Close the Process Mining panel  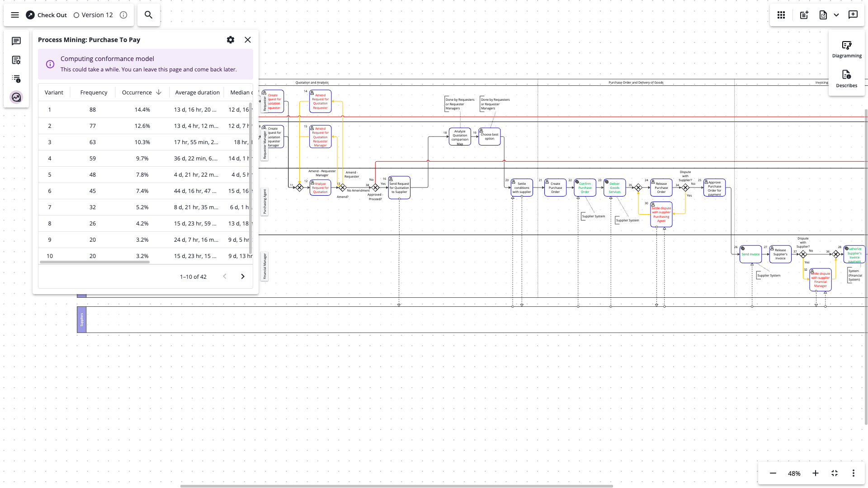(x=248, y=40)
